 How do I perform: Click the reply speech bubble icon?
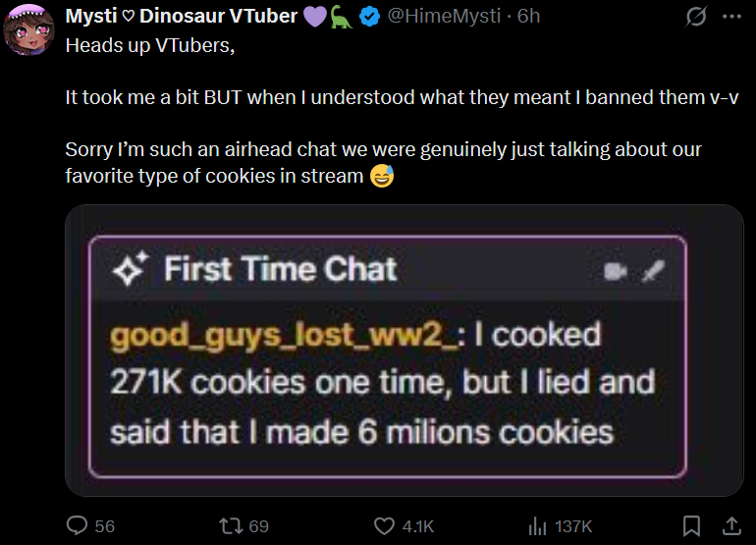[78, 525]
